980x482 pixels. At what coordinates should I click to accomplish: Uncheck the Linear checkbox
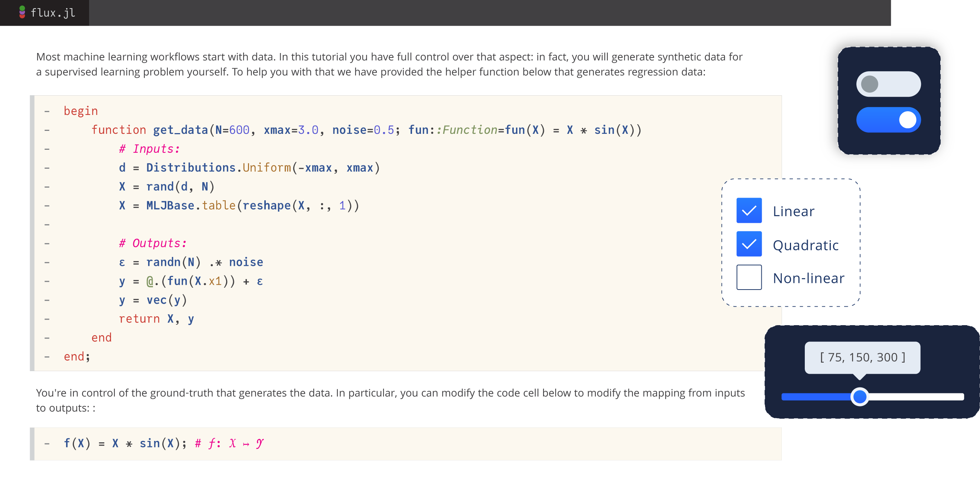click(749, 211)
